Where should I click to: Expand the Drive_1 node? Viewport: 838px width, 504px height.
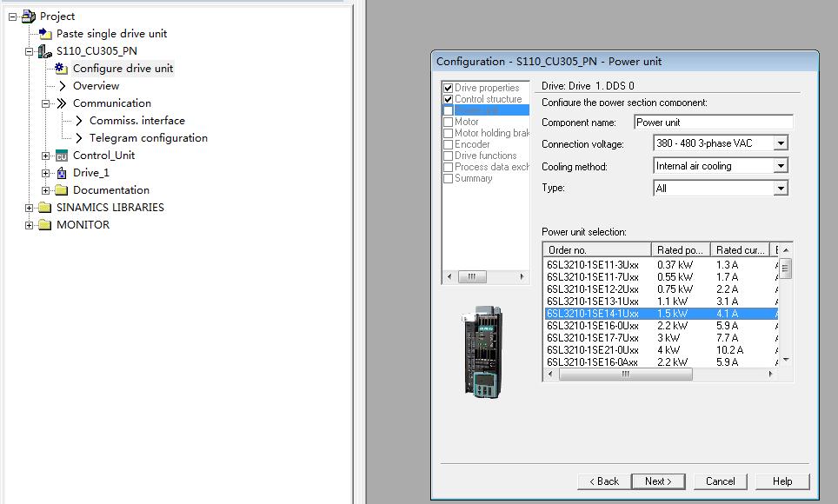[45, 173]
